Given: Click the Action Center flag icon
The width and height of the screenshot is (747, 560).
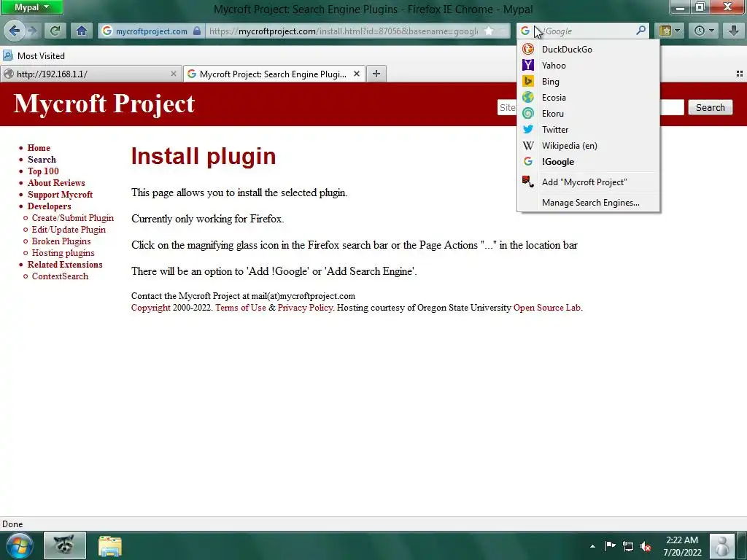Looking at the screenshot, I should point(610,546).
